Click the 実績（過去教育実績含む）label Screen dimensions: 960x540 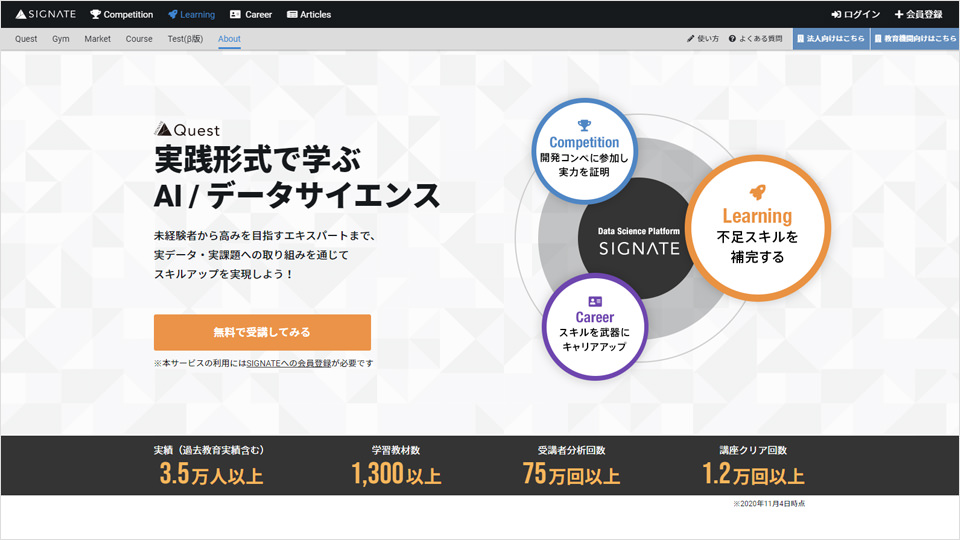click(209, 450)
